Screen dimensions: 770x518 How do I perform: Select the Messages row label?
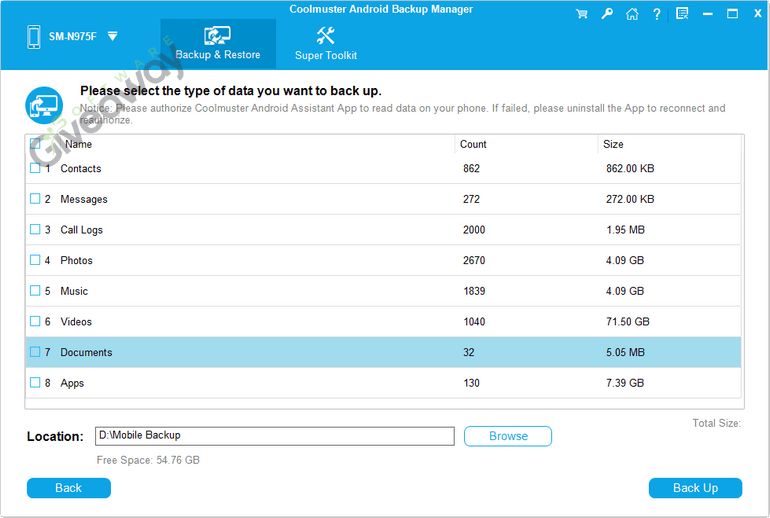pyautogui.click(x=84, y=199)
